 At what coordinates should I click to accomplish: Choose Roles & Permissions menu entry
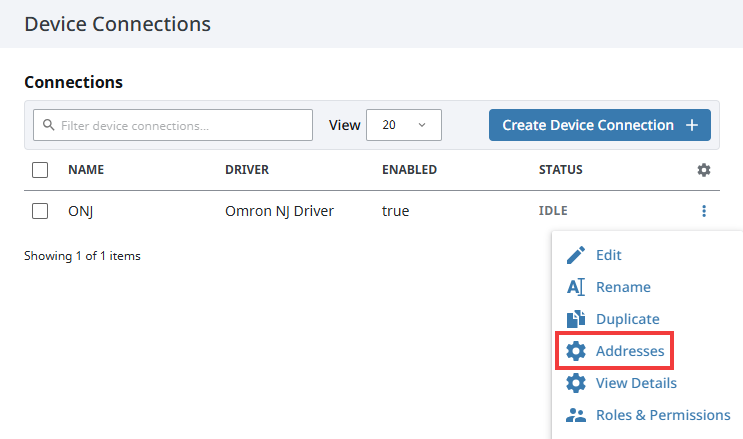pos(662,415)
